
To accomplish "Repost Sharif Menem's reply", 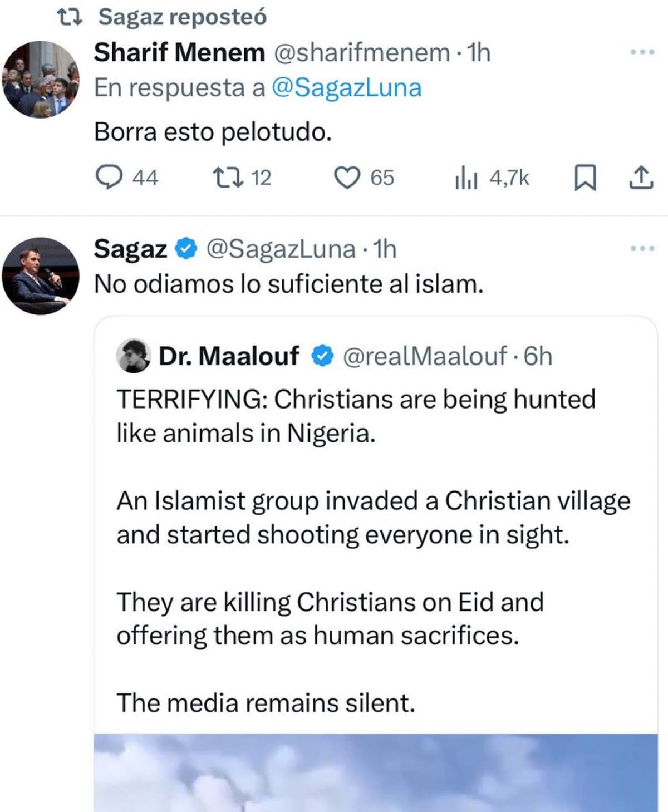I will coord(227,178).
